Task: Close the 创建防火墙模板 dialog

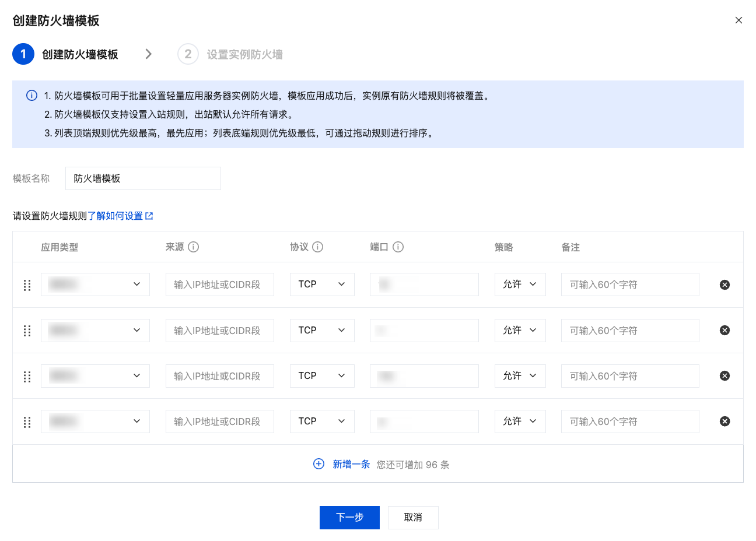Action: [738, 20]
